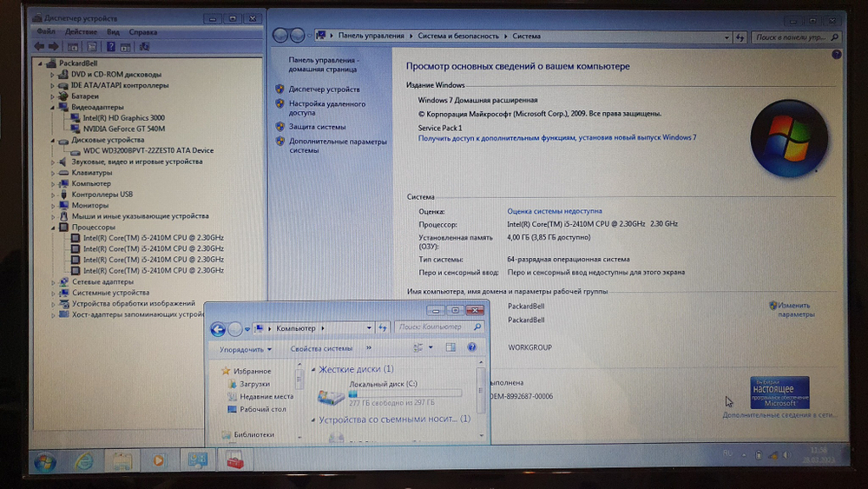
Task: Click the Forward arrow in Device Manager toolbar
Action: (54, 47)
